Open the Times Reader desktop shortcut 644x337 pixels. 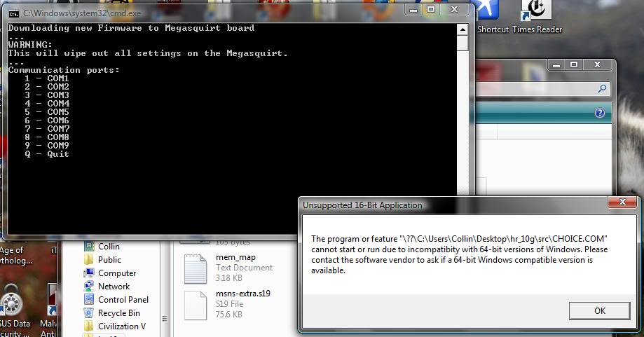point(537,16)
